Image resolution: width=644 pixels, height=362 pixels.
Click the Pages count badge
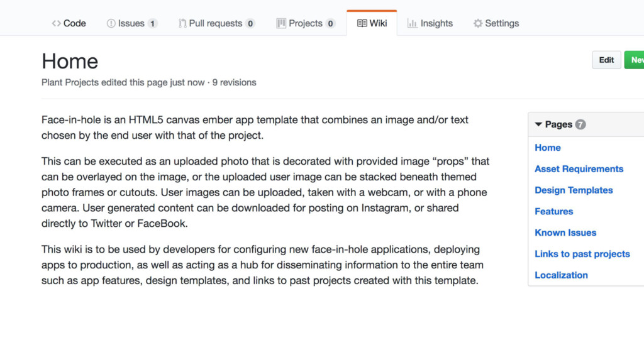pyautogui.click(x=580, y=124)
